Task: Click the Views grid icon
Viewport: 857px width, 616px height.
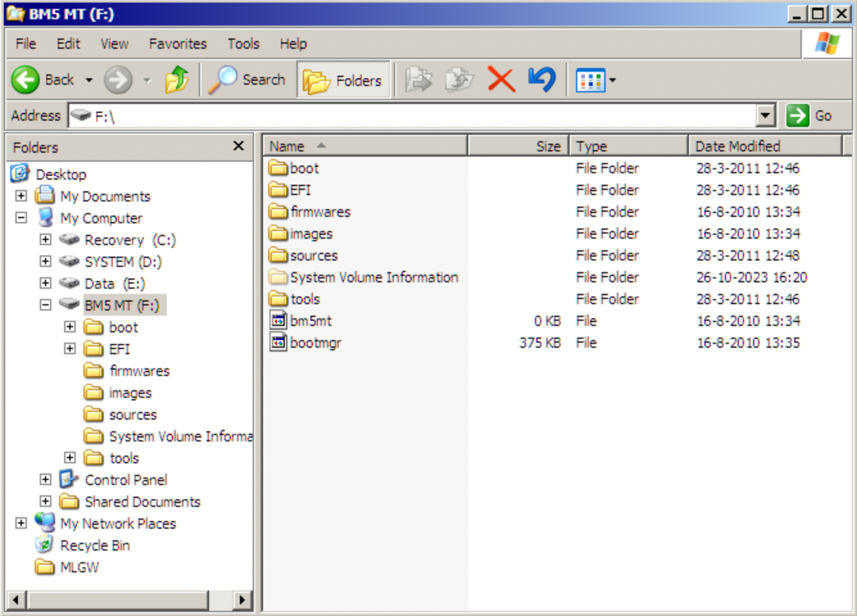Action: pyautogui.click(x=591, y=81)
